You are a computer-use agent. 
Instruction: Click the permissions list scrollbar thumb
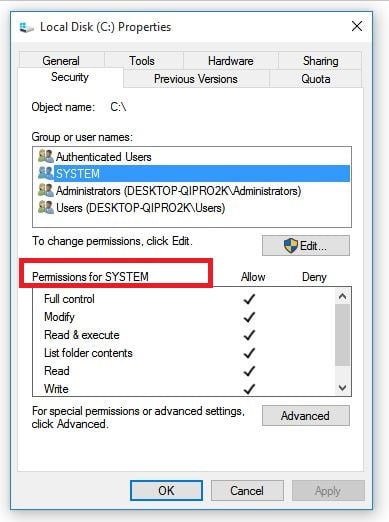[342, 335]
